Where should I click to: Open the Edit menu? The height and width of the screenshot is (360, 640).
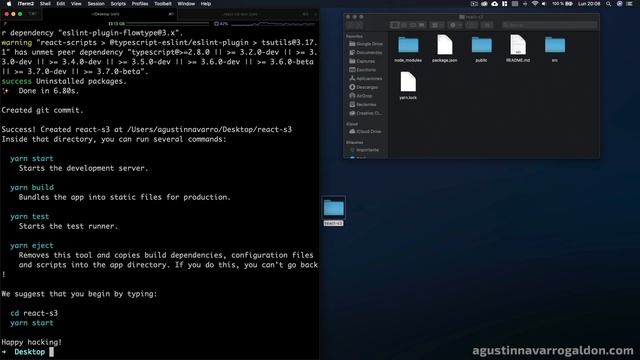coord(61,4)
